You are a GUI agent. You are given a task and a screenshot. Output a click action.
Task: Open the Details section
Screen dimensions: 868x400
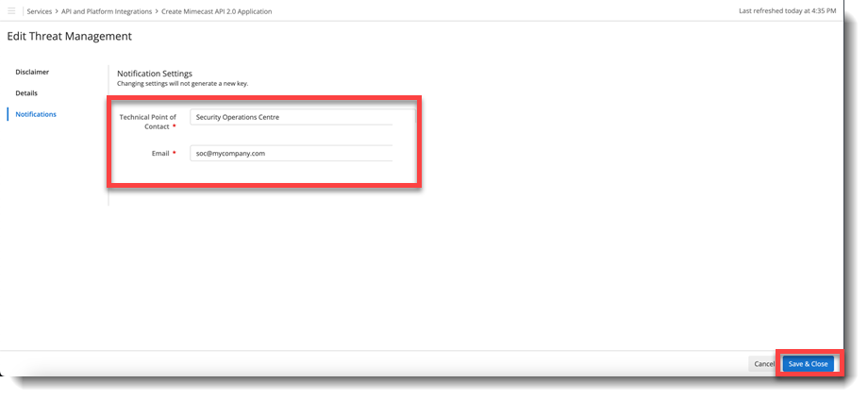[x=26, y=93]
